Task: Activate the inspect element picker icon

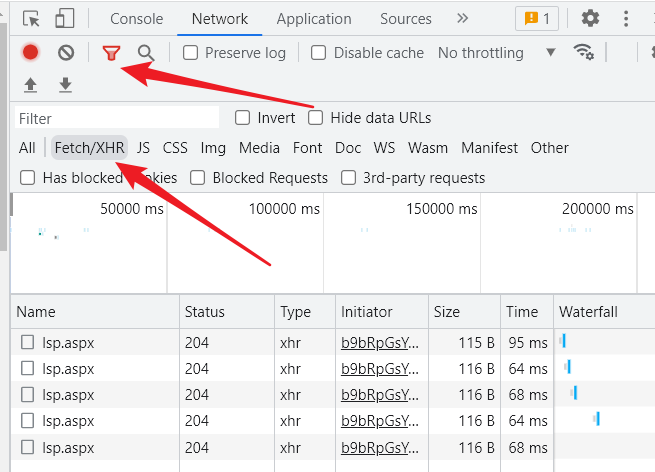Action: click(x=31, y=19)
